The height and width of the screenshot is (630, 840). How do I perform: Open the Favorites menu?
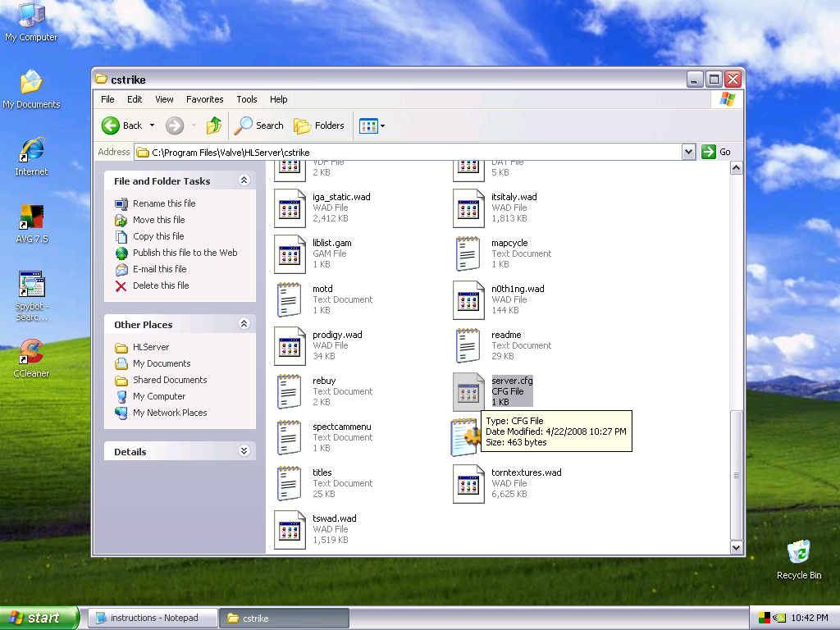pos(204,99)
